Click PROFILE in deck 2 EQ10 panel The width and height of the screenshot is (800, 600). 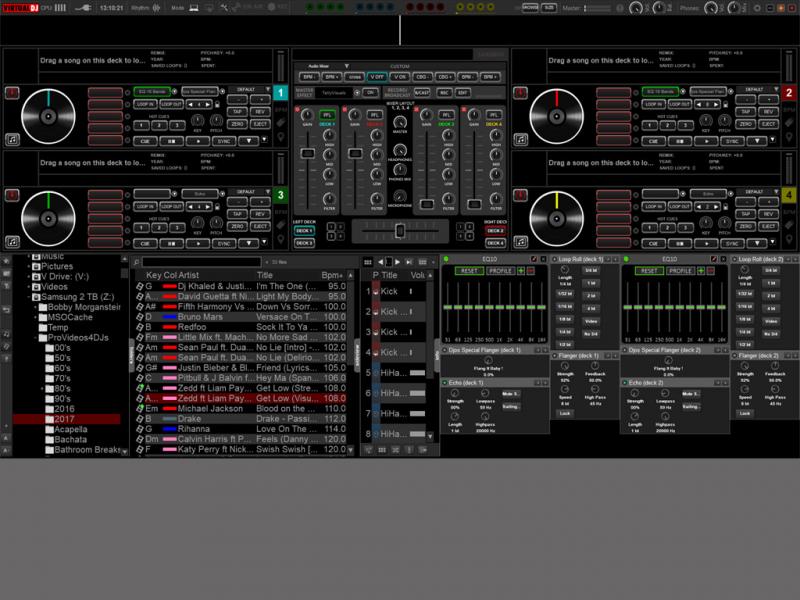(680, 270)
